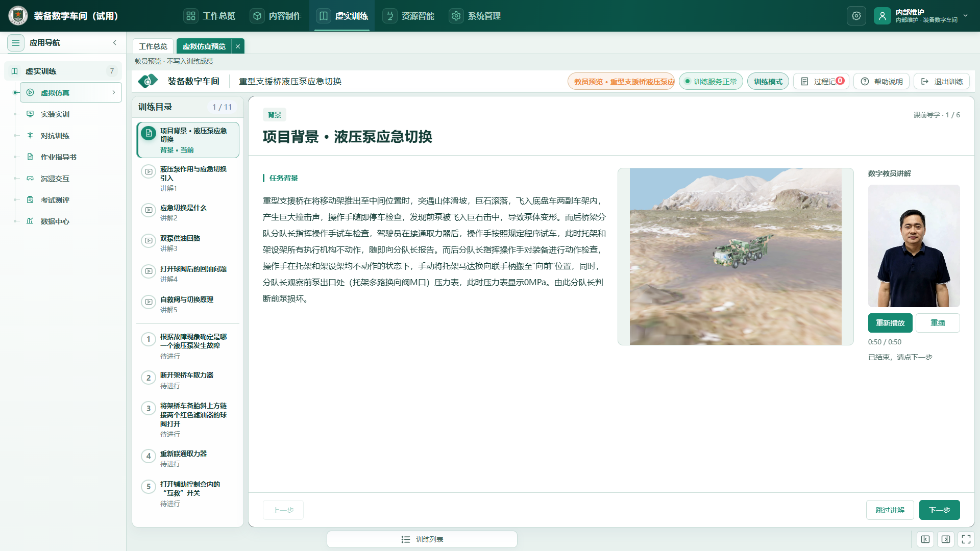Expand the user account dropdown arrow

(965, 16)
